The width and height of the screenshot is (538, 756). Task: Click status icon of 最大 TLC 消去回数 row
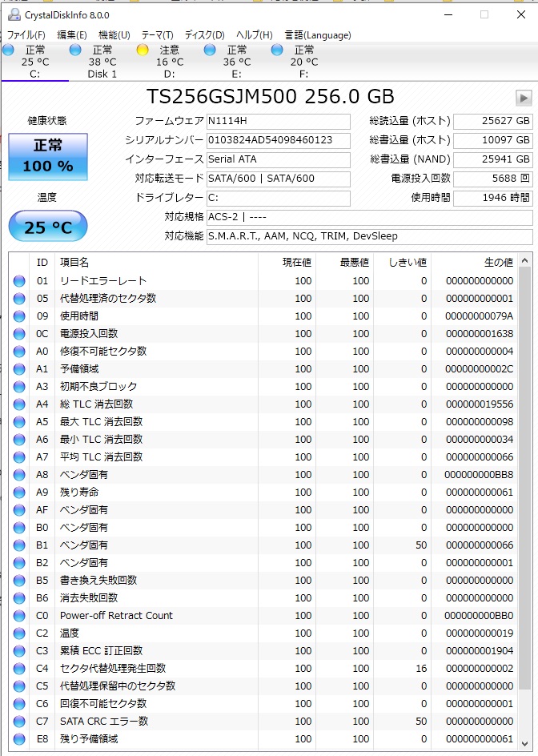click(x=19, y=422)
